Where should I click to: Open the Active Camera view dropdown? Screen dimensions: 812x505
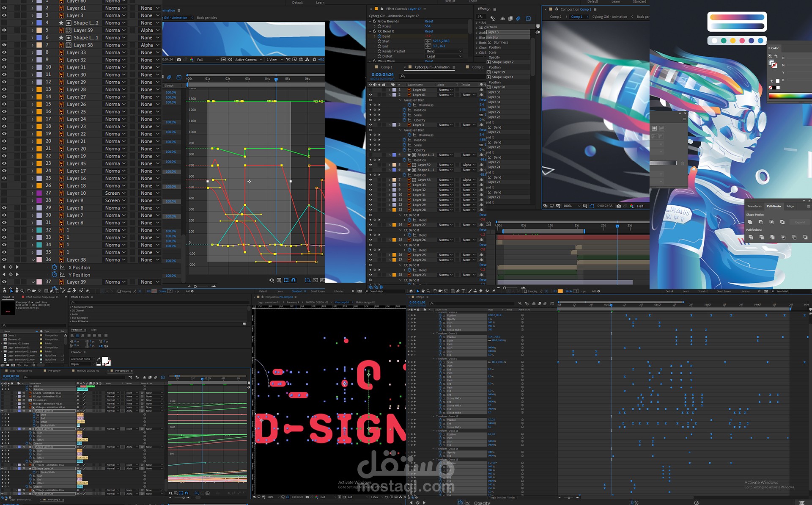click(x=248, y=60)
